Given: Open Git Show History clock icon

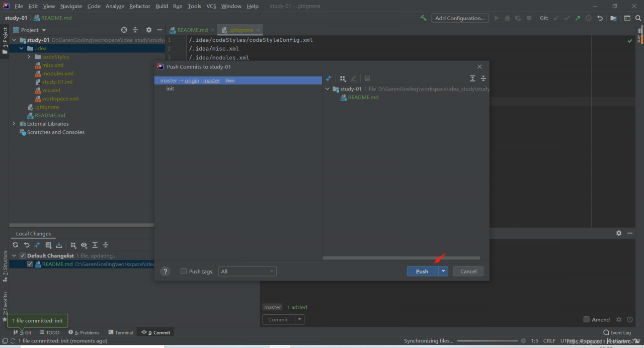Looking at the screenshot, I should tap(589, 18).
